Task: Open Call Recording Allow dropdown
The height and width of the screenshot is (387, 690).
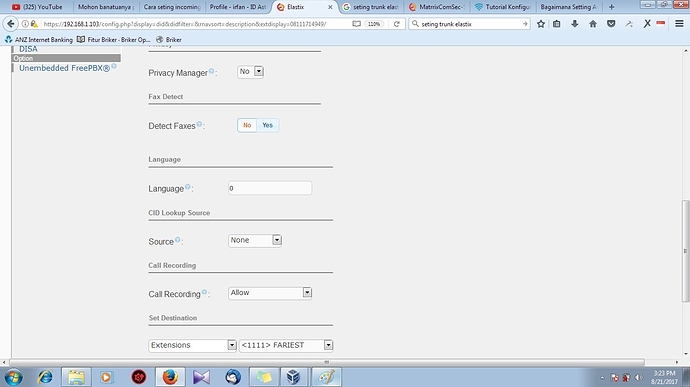Action: tap(270, 293)
